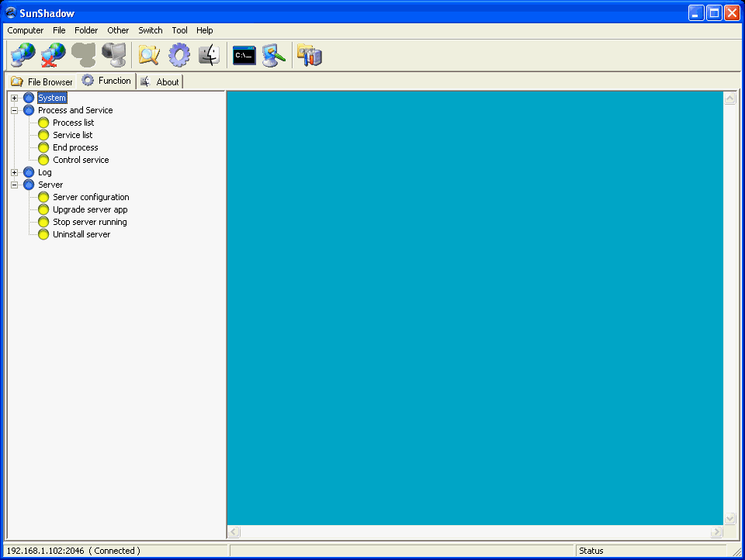Screen dimensions: 745x560
Task: Click the yellow bullet beside Service list
Action: point(43,135)
